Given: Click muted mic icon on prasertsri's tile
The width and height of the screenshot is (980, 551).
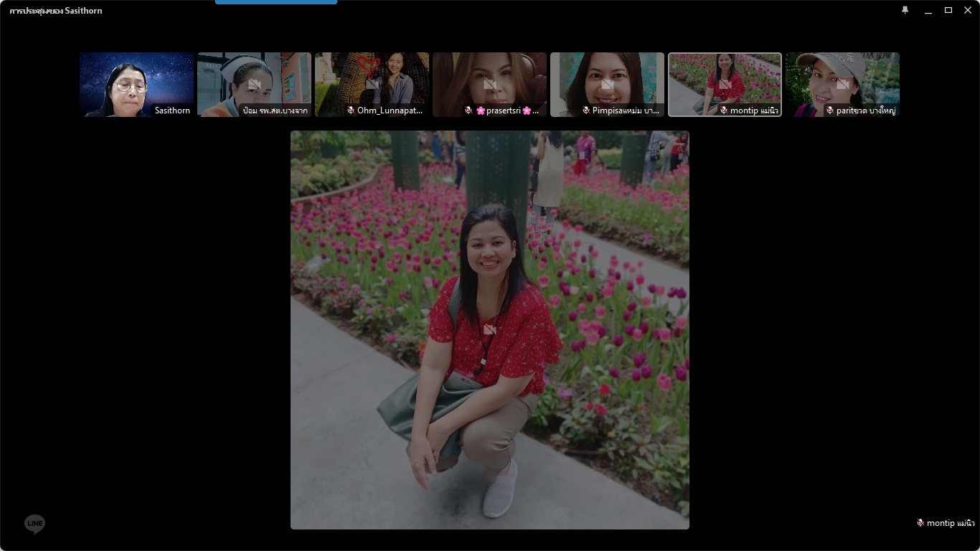Looking at the screenshot, I should (468, 110).
